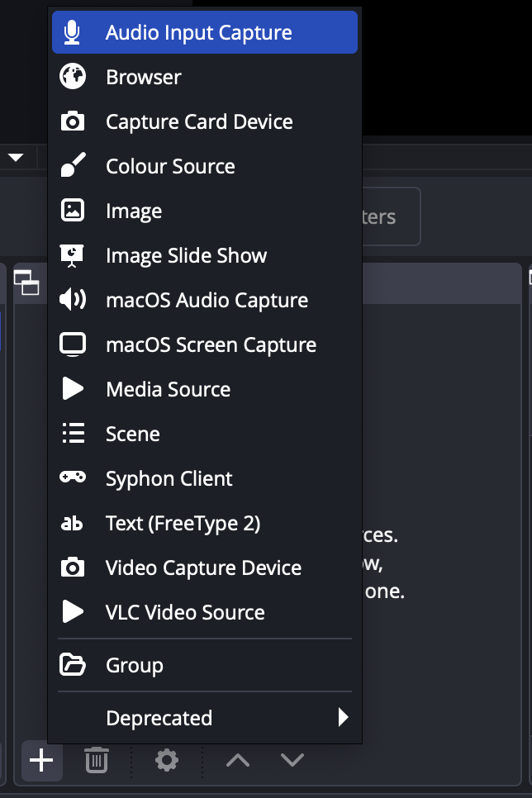Select the Image Slide Show projector icon
Image resolution: width=532 pixels, height=798 pixels.
(x=74, y=255)
